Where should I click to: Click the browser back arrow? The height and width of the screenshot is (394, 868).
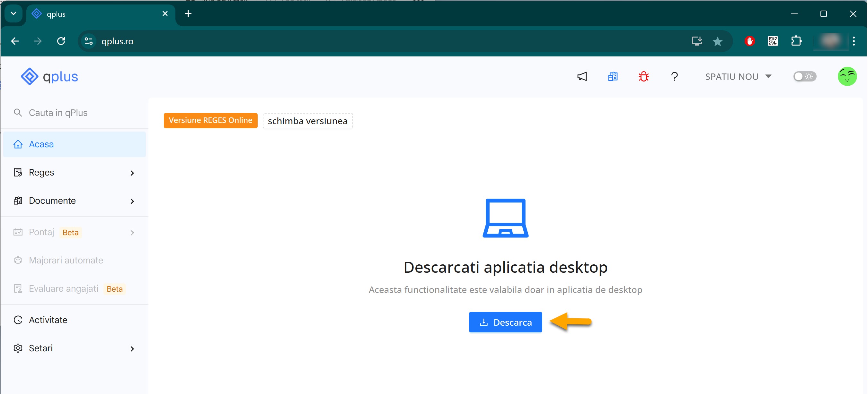point(15,41)
